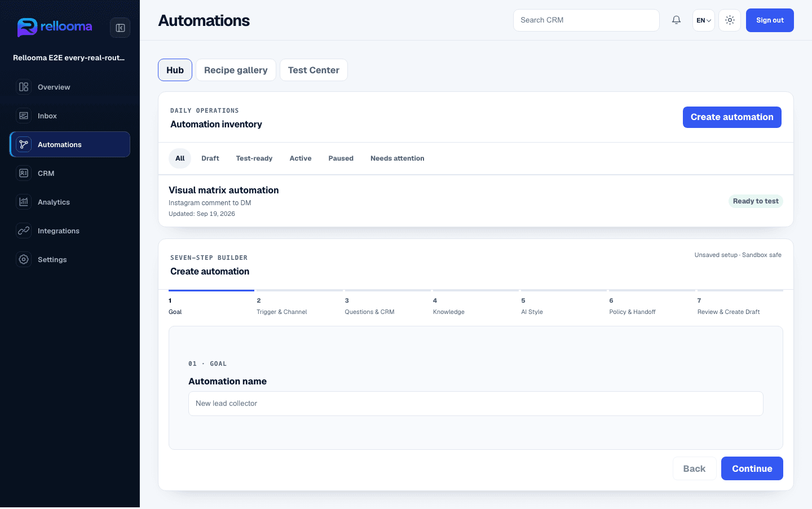The height and width of the screenshot is (509, 812).
Task: Filter inventory by Test-ready
Action: [254, 158]
